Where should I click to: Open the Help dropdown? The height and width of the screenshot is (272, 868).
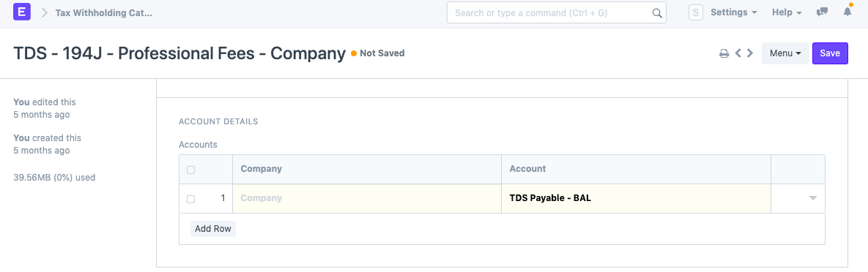pos(787,12)
